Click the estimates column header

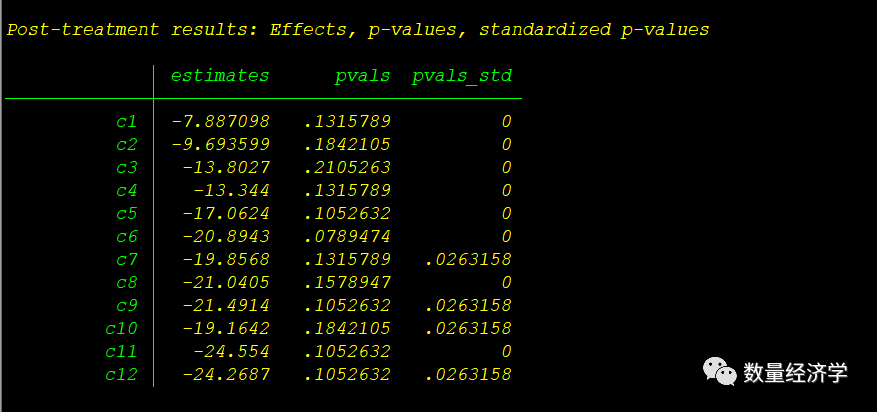click(x=220, y=76)
